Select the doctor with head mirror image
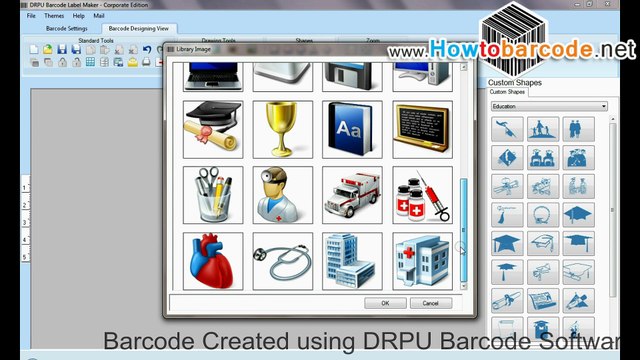Screen dimensions: 640x360 click(282, 195)
